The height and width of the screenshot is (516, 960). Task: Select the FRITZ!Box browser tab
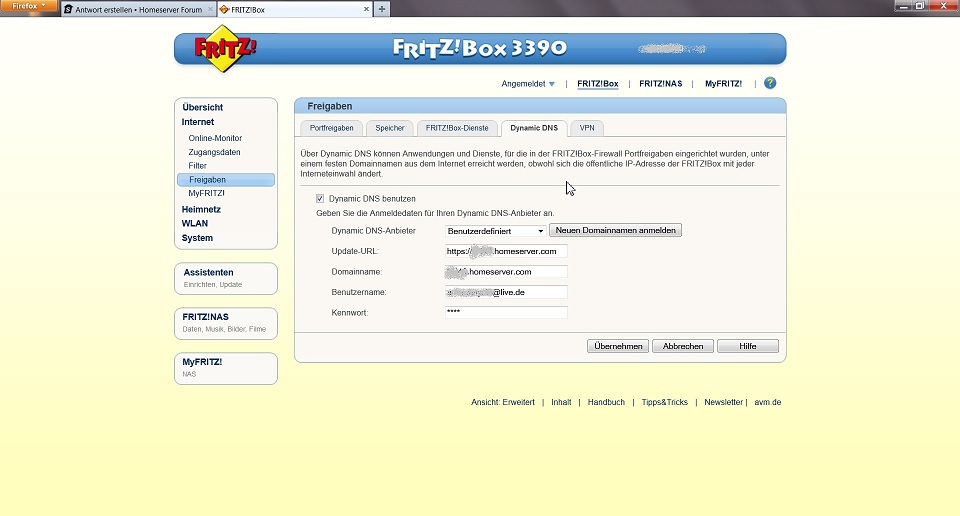(x=294, y=9)
